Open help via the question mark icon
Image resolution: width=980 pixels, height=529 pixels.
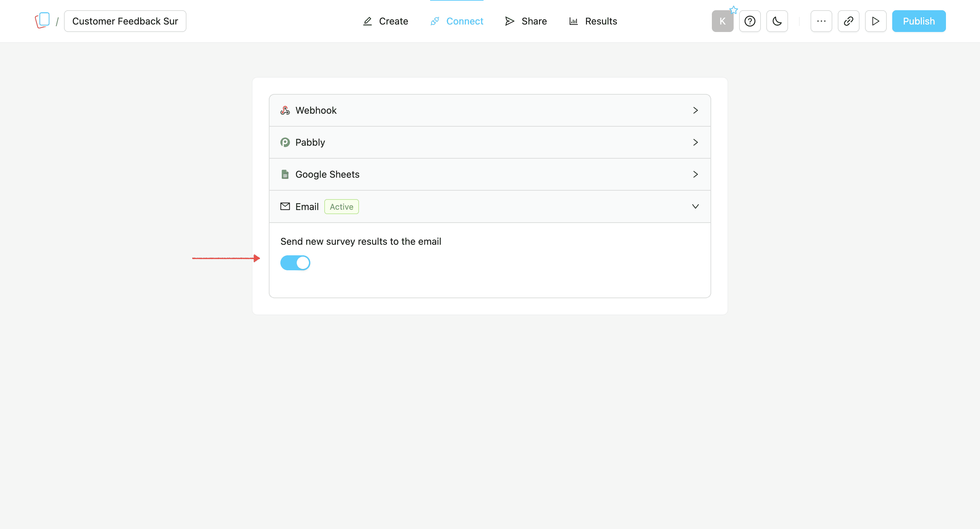coord(750,21)
